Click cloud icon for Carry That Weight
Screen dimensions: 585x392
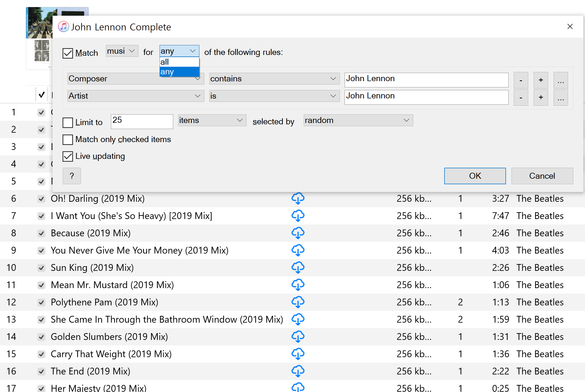[298, 354]
